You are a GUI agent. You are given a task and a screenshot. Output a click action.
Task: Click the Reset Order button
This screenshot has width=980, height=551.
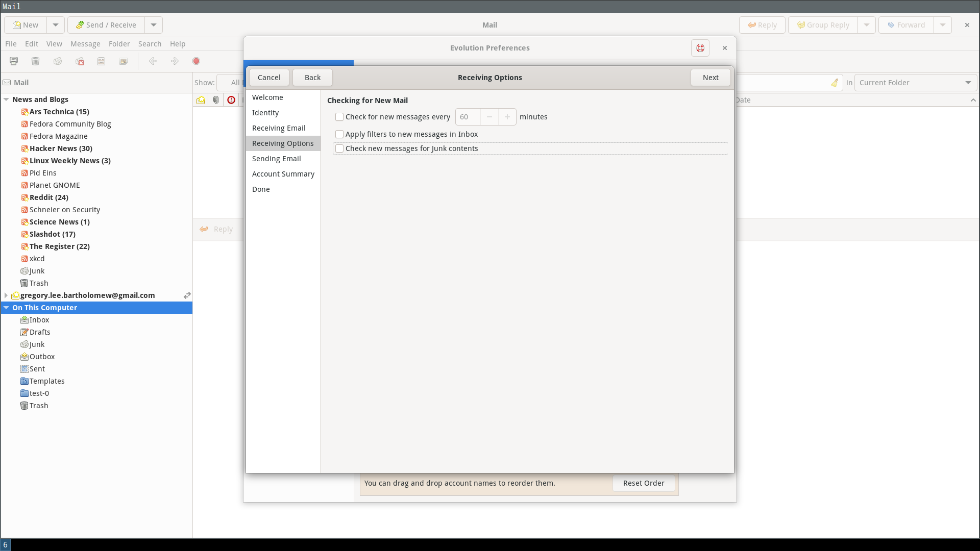point(643,483)
